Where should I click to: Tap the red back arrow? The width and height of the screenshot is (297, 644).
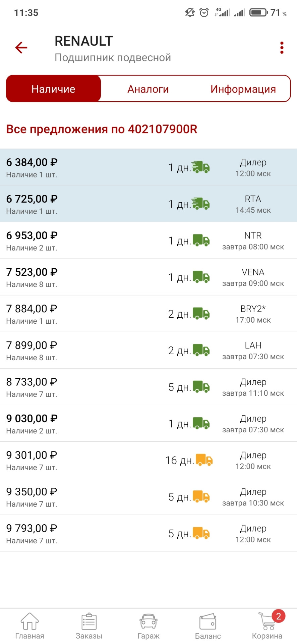pyautogui.click(x=21, y=48)
